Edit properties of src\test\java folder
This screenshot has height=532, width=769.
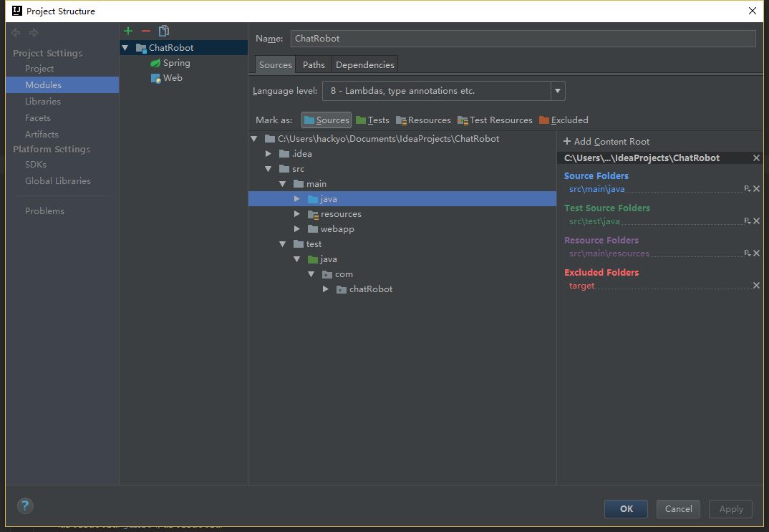747,221
